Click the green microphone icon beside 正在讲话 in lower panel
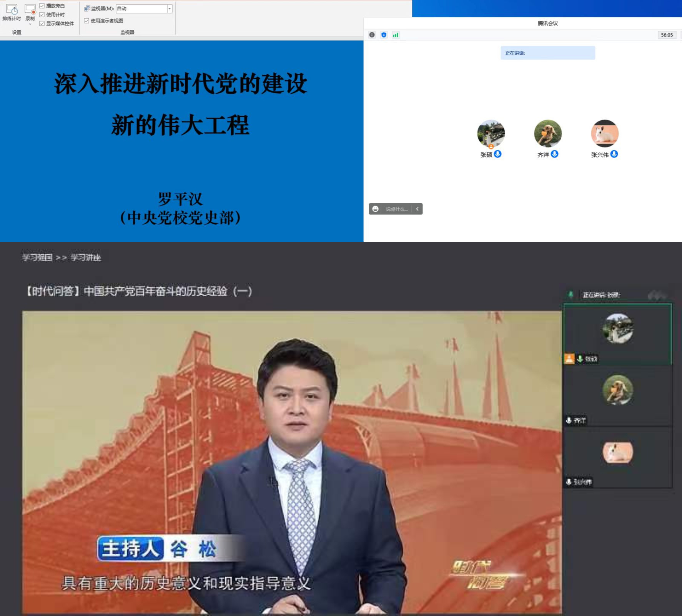 (x=571, y=295)
